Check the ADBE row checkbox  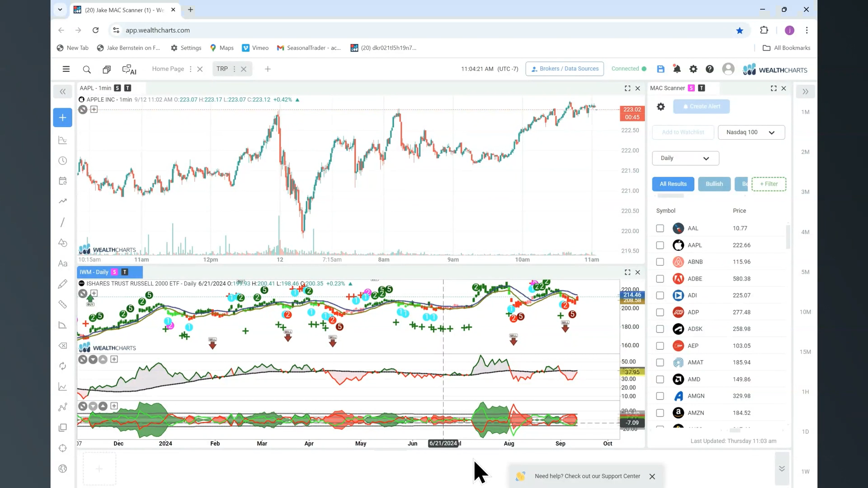[x=660, y=279]
